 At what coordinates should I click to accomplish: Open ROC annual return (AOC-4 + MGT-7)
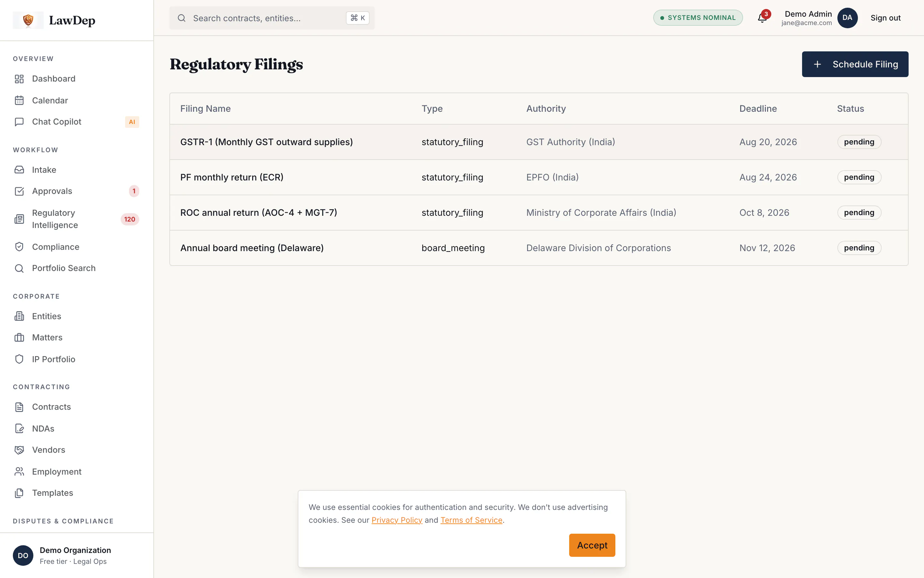(539, 213)
